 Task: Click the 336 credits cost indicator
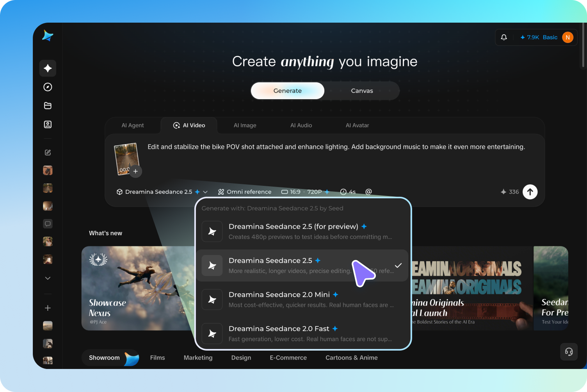[x=510, y=192]
